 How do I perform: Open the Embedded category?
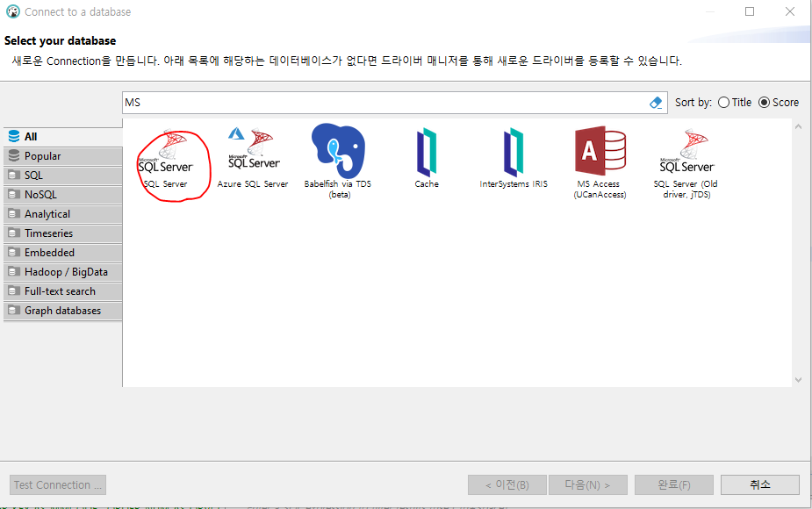62,253
